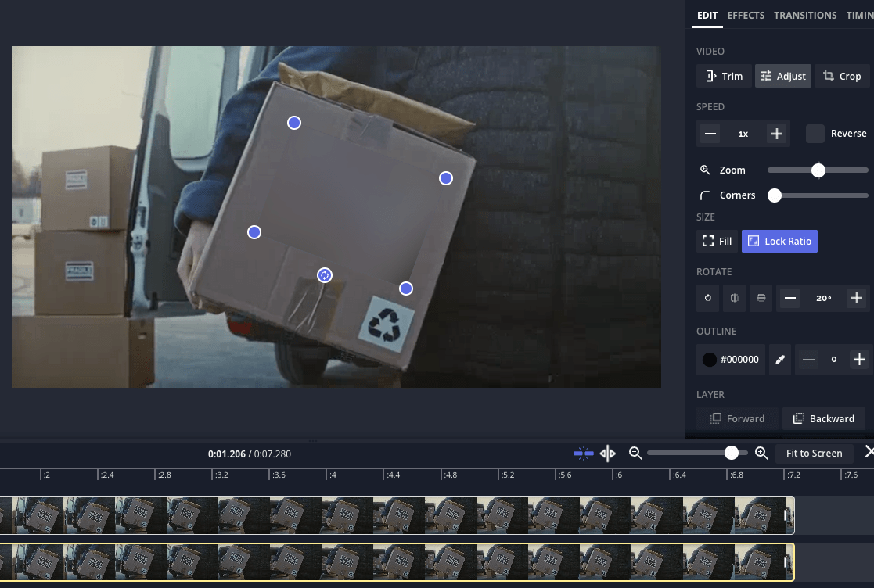Image resolution: width=874 pixels, height=588 pixels.
Task: Send the layer Backward
Action: click(823, 419)
